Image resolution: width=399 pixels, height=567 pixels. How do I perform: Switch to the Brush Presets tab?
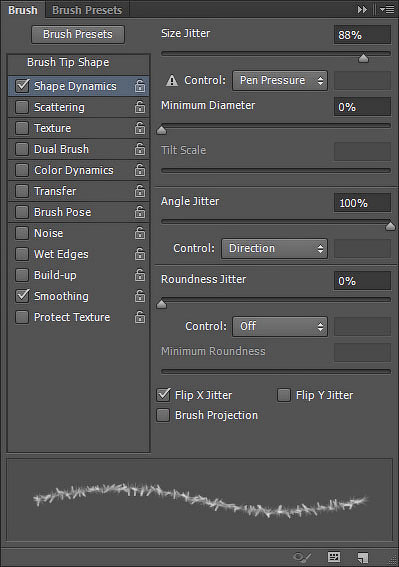[87, 10]
